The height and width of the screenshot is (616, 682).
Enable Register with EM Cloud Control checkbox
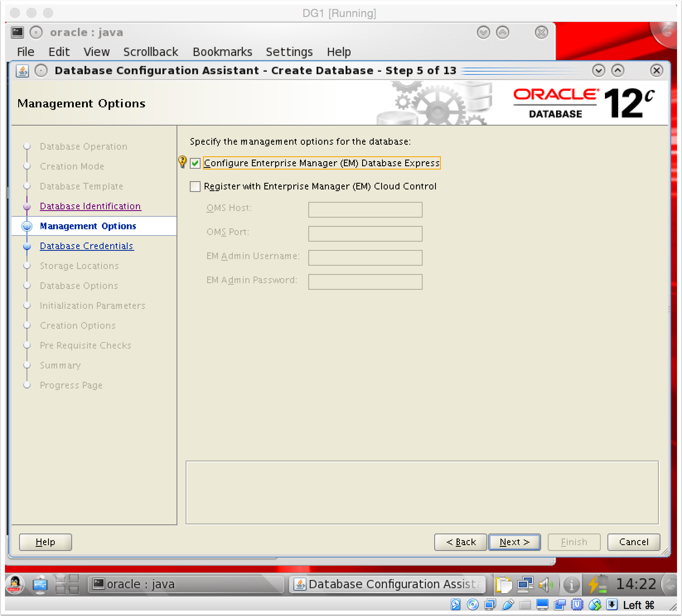click(195, 187)
